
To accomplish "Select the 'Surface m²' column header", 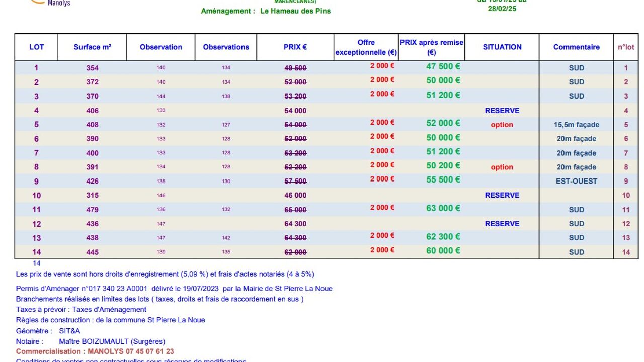I will 93,47.
